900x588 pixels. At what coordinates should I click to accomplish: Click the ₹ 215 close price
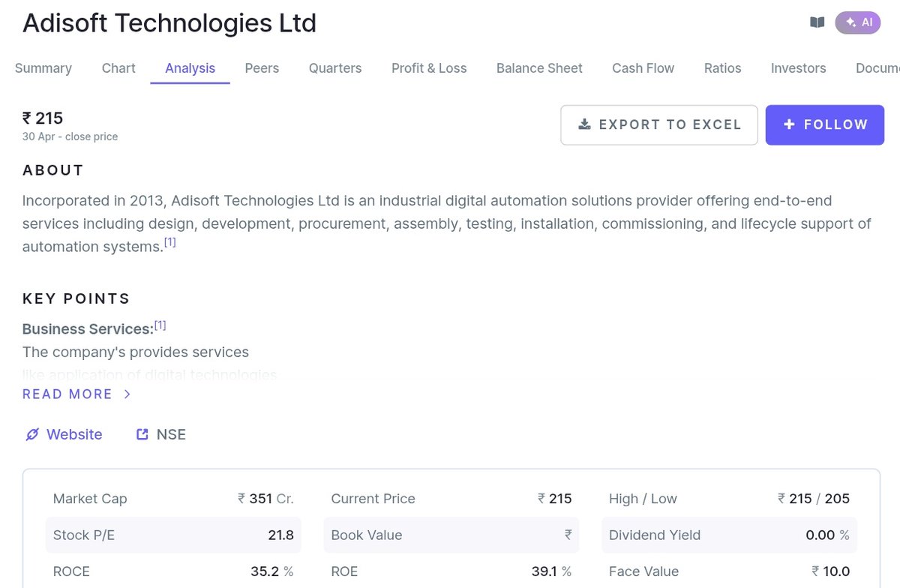tap(43, 118)
